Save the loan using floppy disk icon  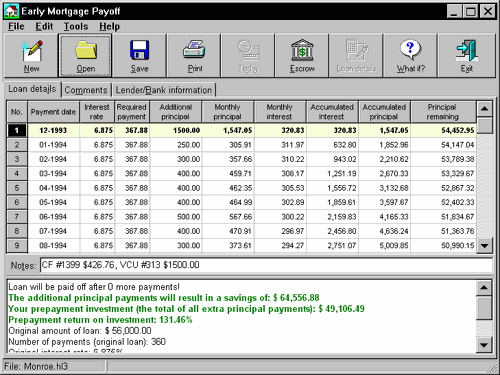(139, 56)
